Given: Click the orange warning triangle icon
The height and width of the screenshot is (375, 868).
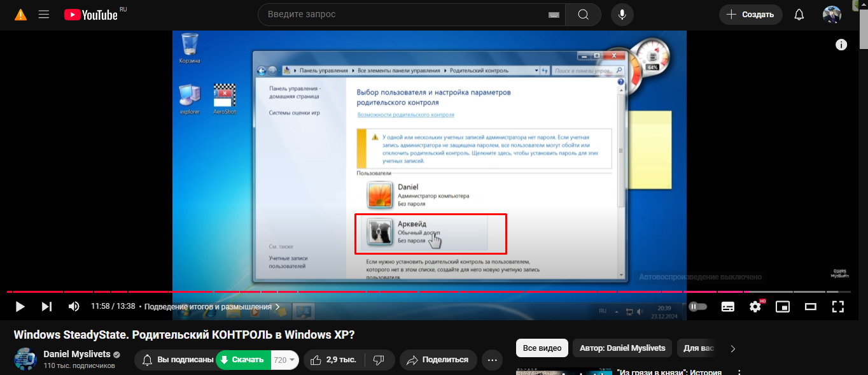Looking at the screenshot, I should (21, 14).
